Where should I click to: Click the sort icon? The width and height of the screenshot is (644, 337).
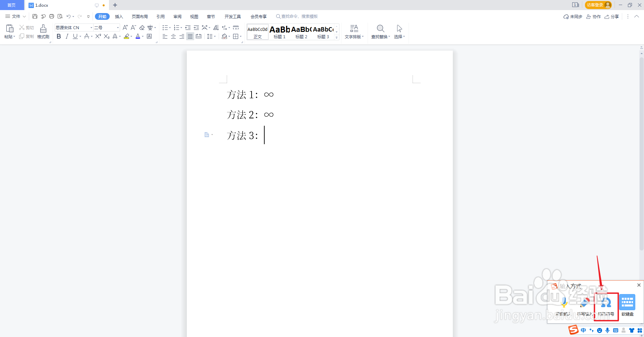click(216, 27)
